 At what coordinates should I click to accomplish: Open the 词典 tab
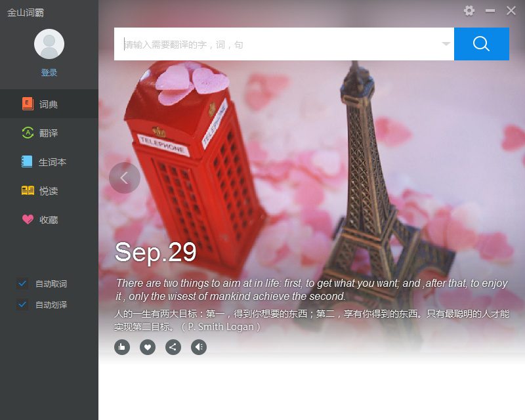[49, 104]
